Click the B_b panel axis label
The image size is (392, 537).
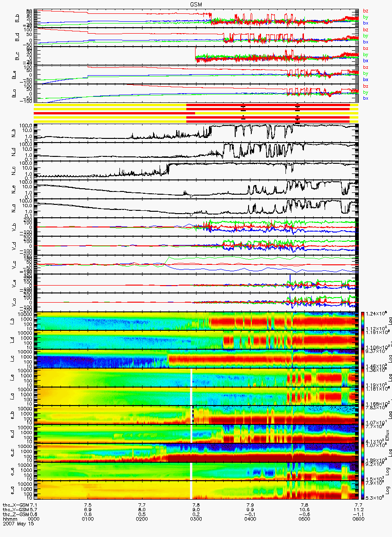pyautogui.click(x=17, y=18)
